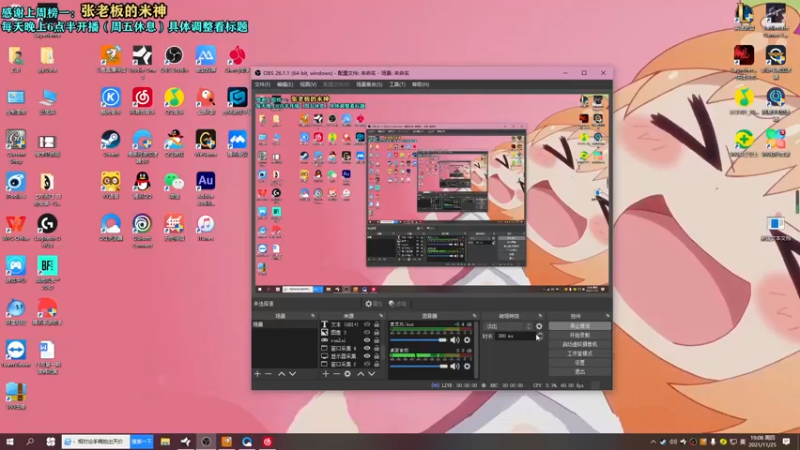The width and height of the screenshot is (800, 450).
Task: Move scene up in the scenes panel
Action: [281, 374]
